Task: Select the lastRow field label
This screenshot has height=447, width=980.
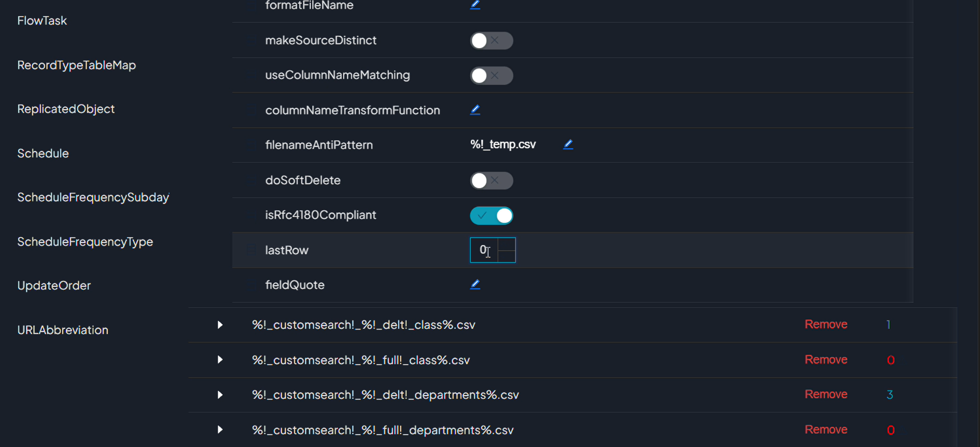Action: (287, 250)
